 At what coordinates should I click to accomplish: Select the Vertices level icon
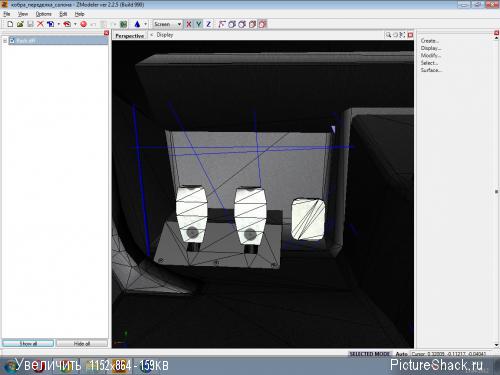[222, 24]
